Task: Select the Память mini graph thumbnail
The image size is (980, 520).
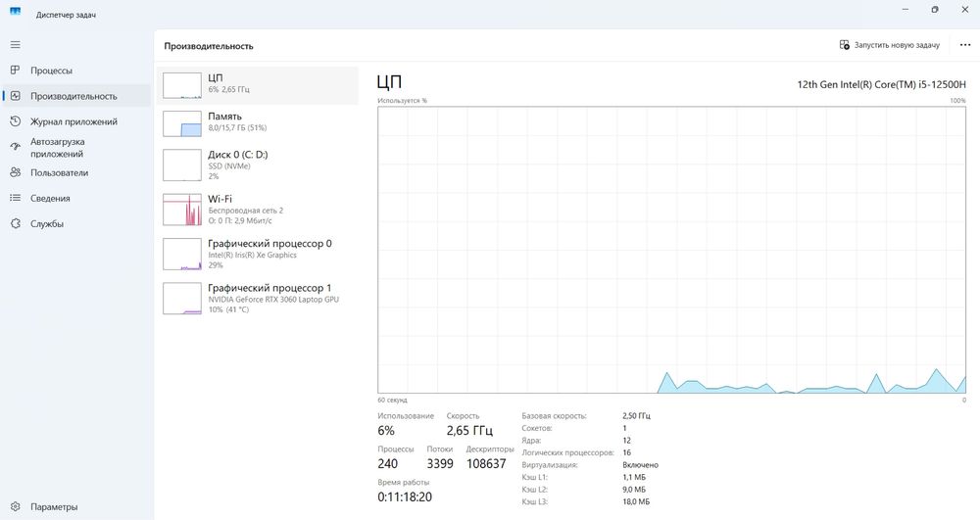Action: click(182, 123)
